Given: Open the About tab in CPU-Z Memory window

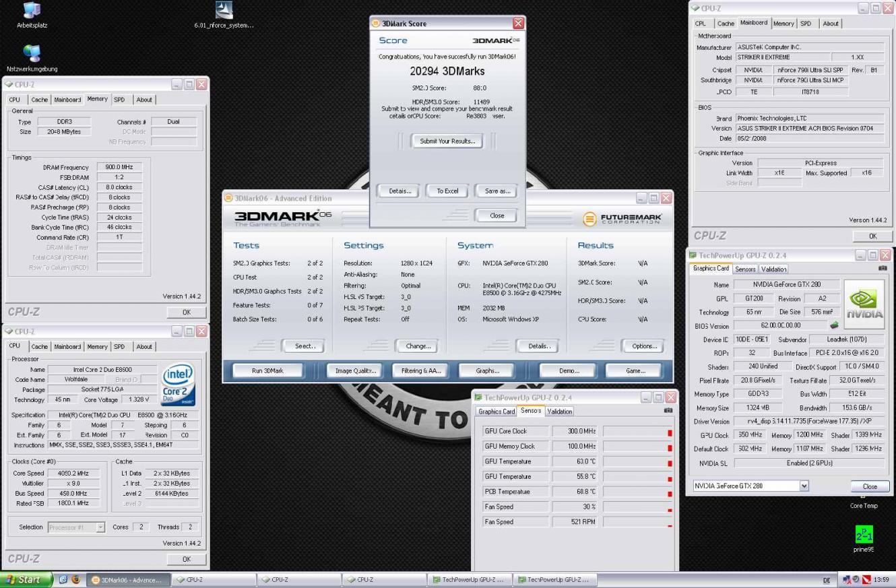Looking at the screenshot, I should [144, 99].
